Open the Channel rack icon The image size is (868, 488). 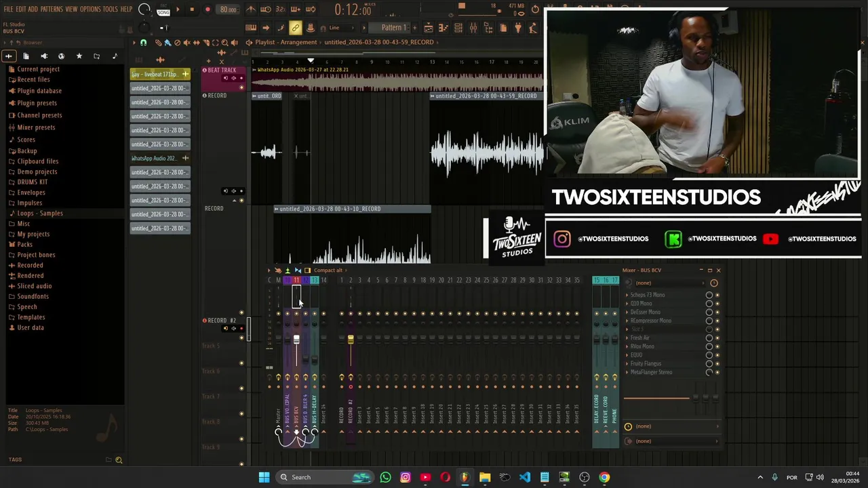[458, 28]
